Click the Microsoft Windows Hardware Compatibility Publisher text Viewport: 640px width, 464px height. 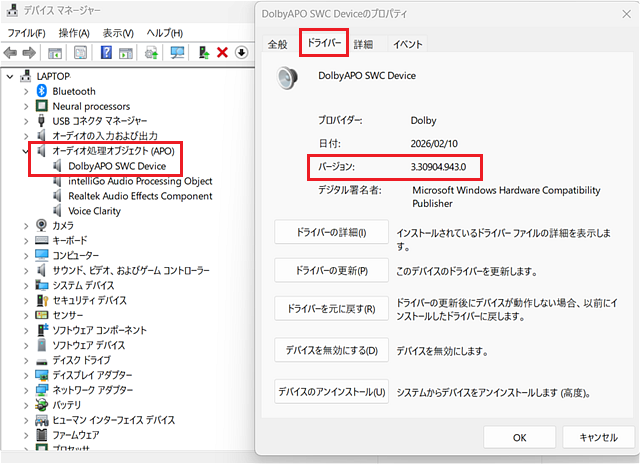click(506, 197)
